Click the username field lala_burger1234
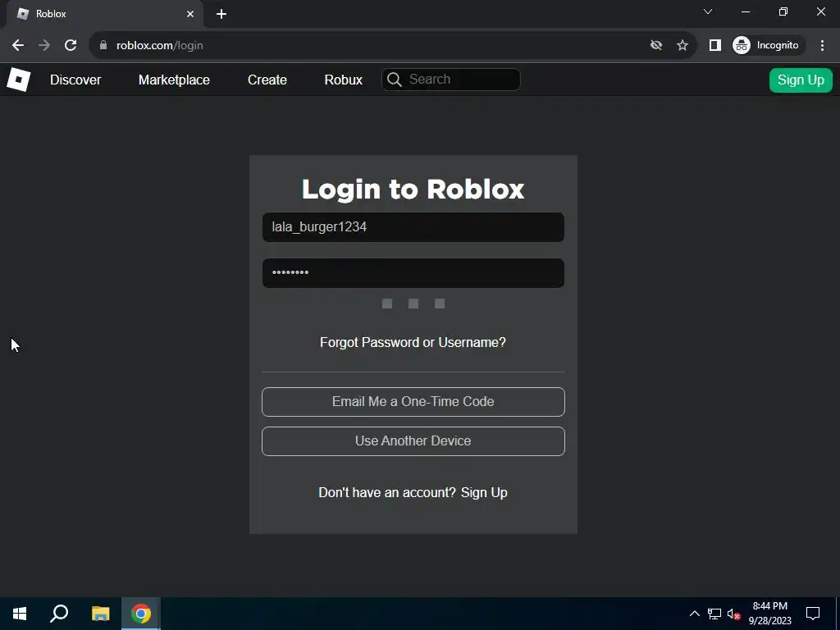This screenshot has height=630, width=840. 413,227
